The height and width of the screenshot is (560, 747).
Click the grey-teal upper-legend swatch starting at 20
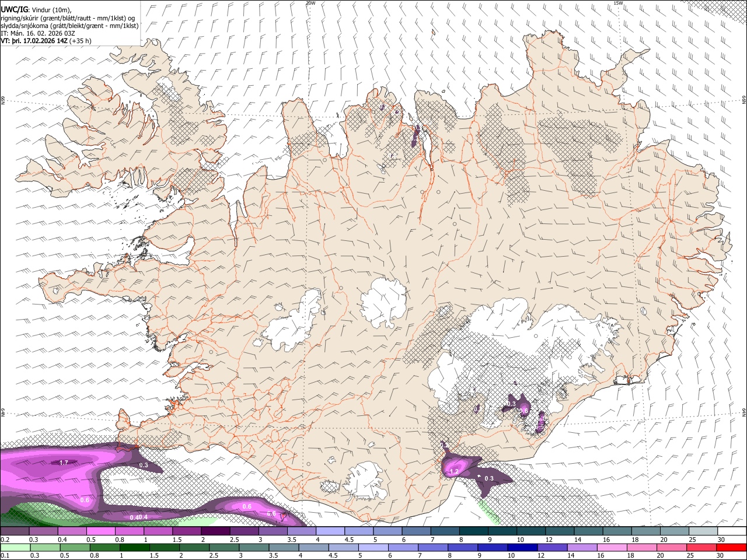tap(675, 531)
